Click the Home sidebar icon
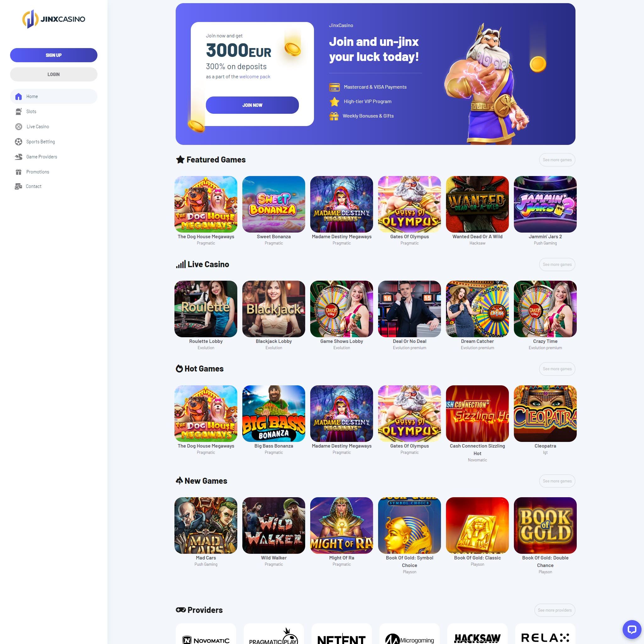 click(x=18, y=96)
